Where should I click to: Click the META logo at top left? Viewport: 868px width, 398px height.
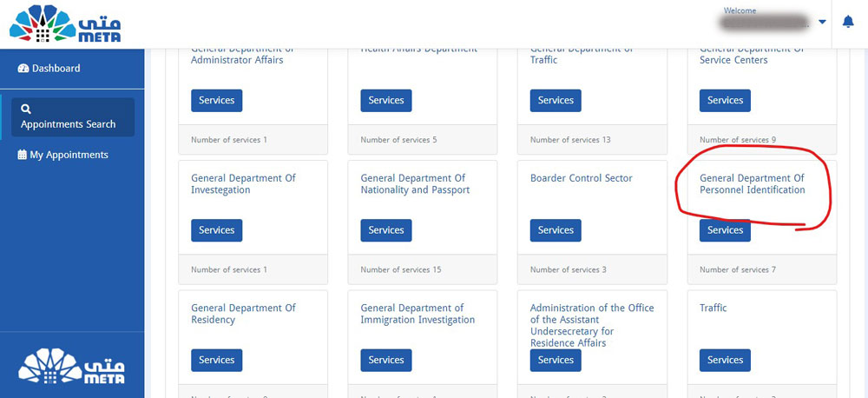tap(65, 23)
